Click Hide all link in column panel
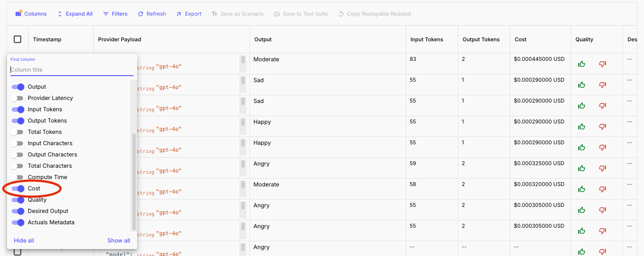The height and width of the screenshot is (256, 644). tap(24, 241)
